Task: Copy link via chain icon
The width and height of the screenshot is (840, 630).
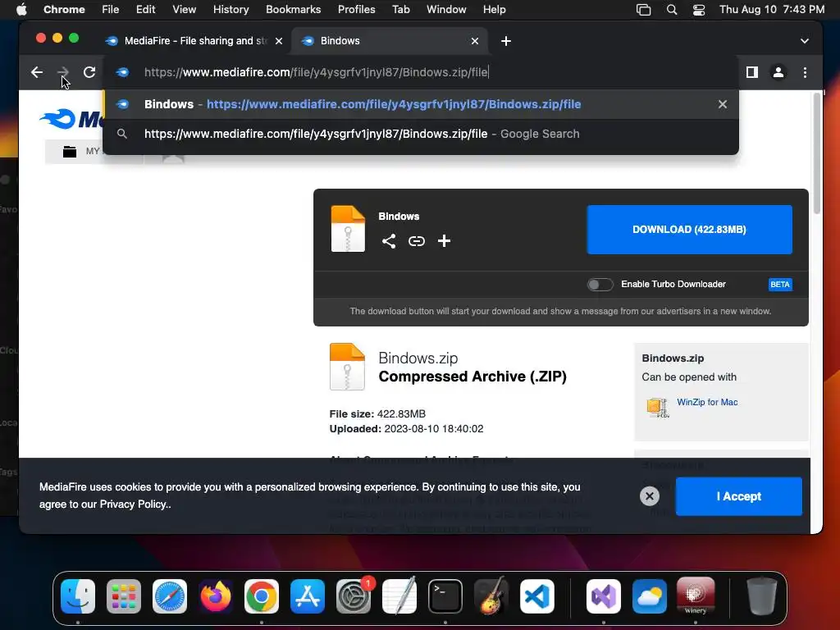Action: 416,241
